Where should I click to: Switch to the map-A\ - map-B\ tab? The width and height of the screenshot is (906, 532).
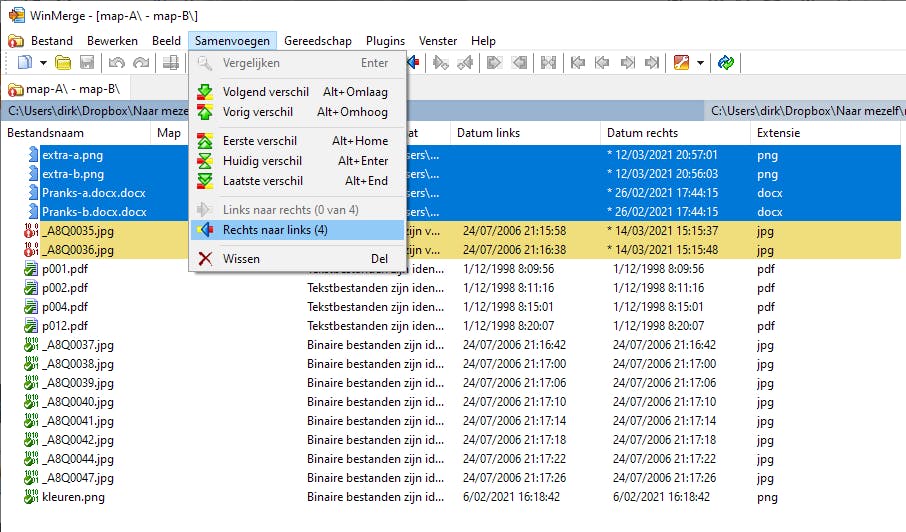pos(65,89)
